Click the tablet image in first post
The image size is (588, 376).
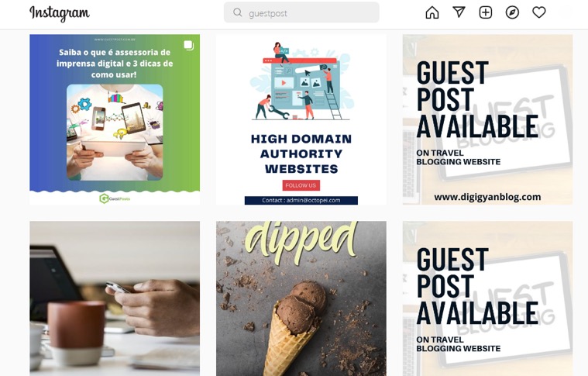[115, 132]
